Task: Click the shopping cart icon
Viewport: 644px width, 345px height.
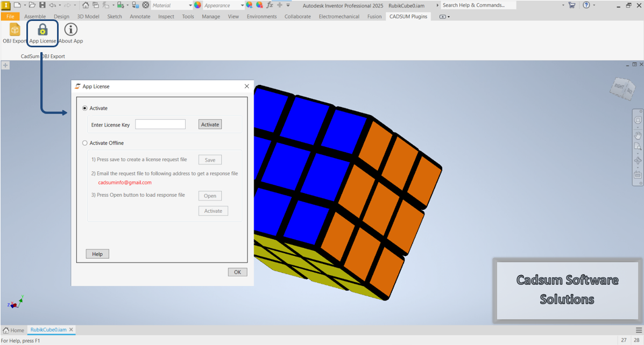Action: click(x=572, y=5)
